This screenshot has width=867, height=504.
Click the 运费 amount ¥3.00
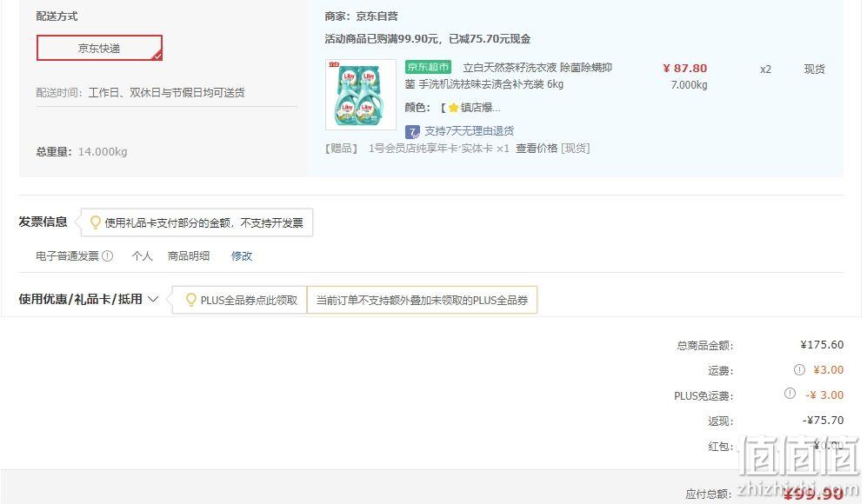click(x=828, y=369)
